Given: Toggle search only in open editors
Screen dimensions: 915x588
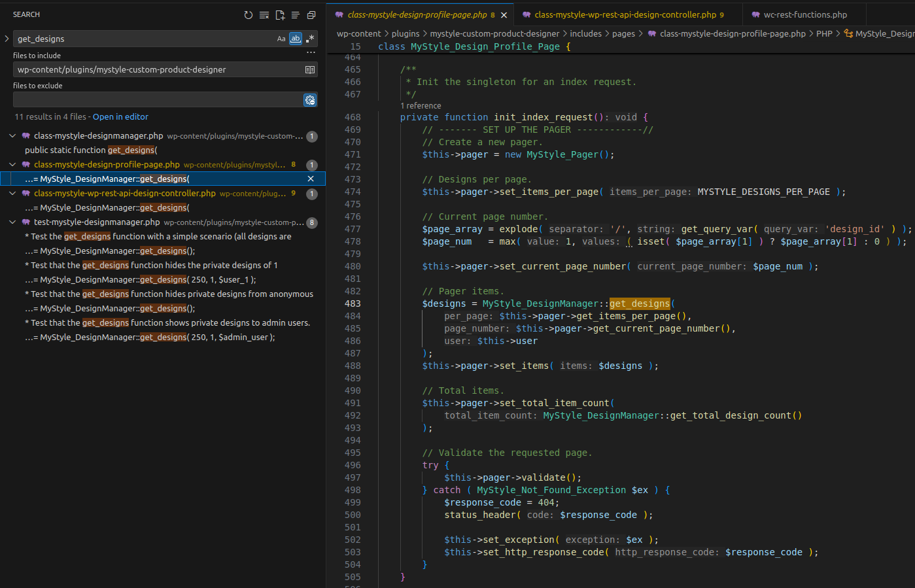Looking at the screenshot, I should [x=310, y=69].
